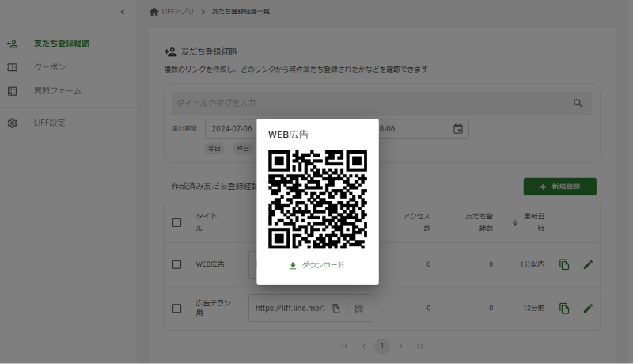The image size is (633, 364).
Task: Check the 広告チラシ用 row checkbox
Action: pyautogui.click(x=176, y=309)
